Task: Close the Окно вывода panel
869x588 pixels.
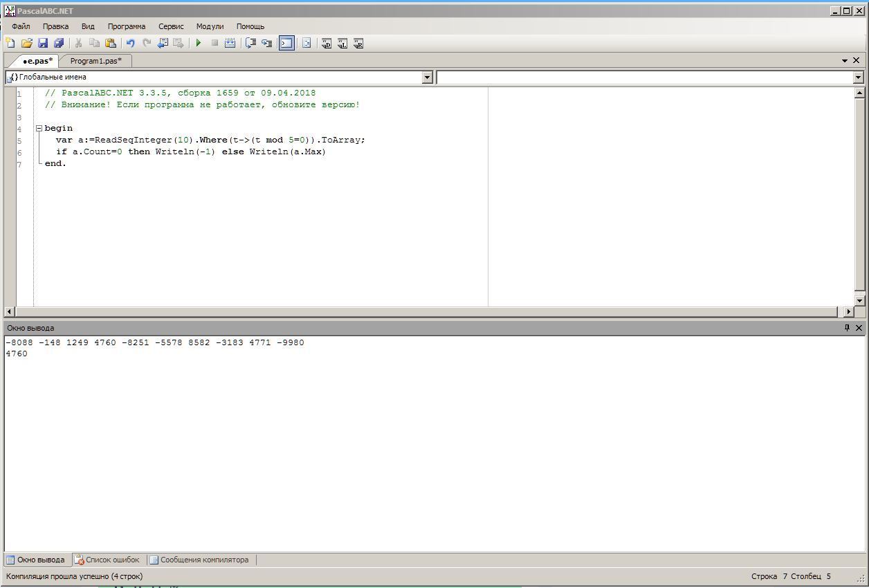Action: point(859,328)
